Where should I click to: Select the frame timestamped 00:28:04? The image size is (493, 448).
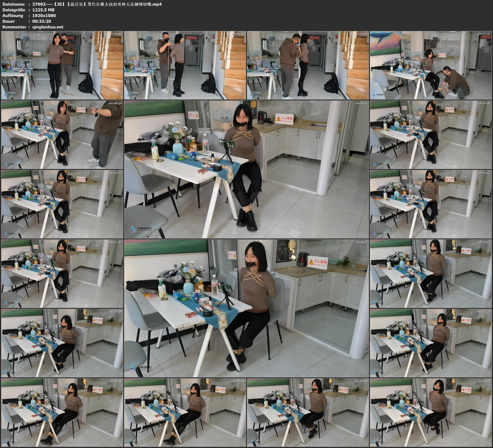pos(185,412)
